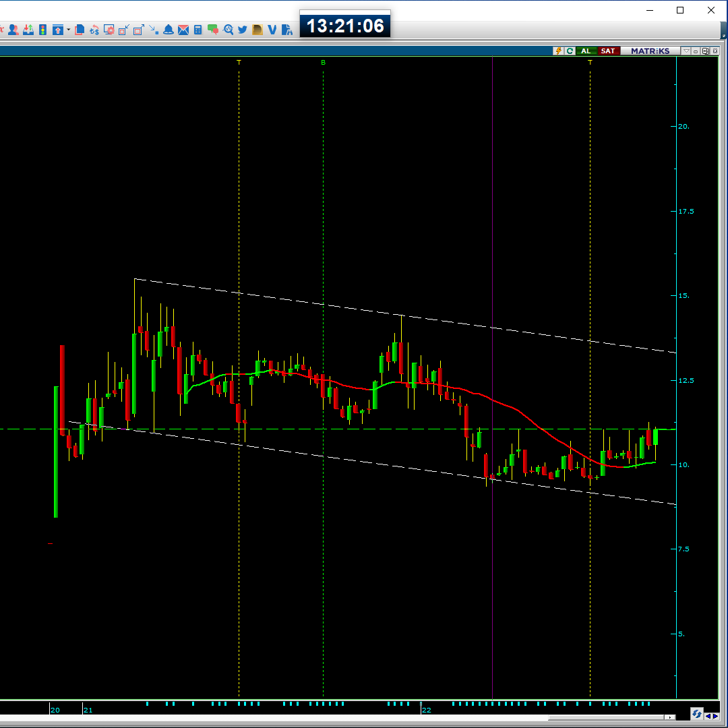Viewport: 728px width, 728px height.
Task: Click the scrollbar right arrow button
Action: coord(670,717)
